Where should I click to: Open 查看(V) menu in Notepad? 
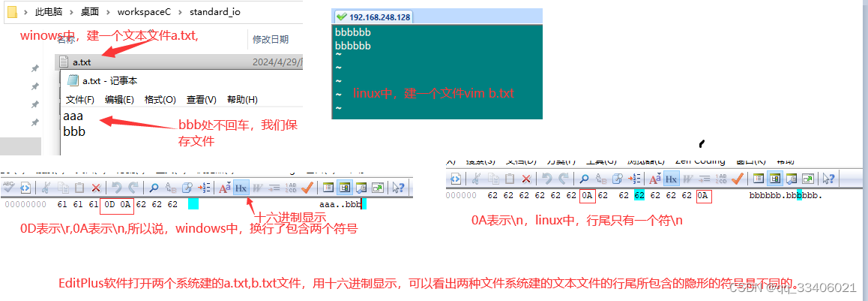(x=202, y=100)
